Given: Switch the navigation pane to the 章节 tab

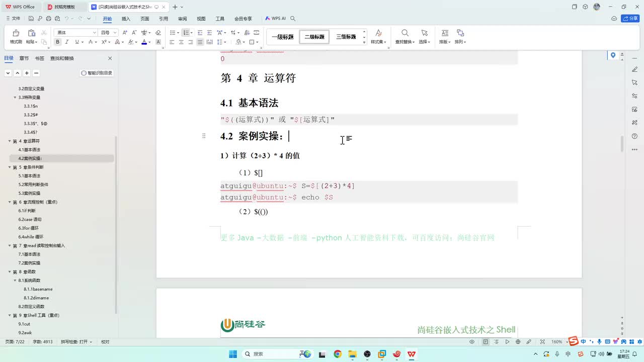Looking at the screenshot, I should 24,58.
